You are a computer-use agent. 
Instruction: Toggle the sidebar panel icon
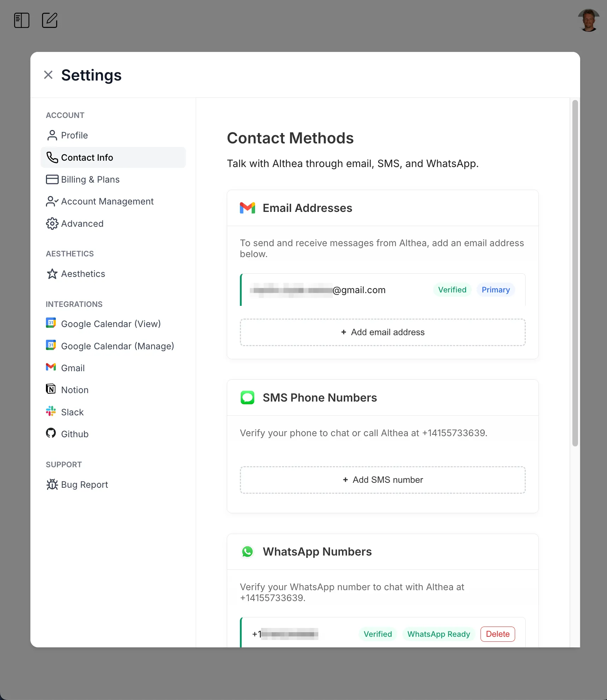pyautogui.click(x=22, y=20)
